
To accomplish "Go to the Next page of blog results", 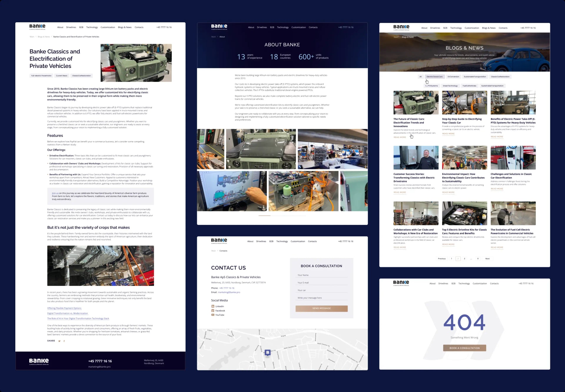I will 487,259.
